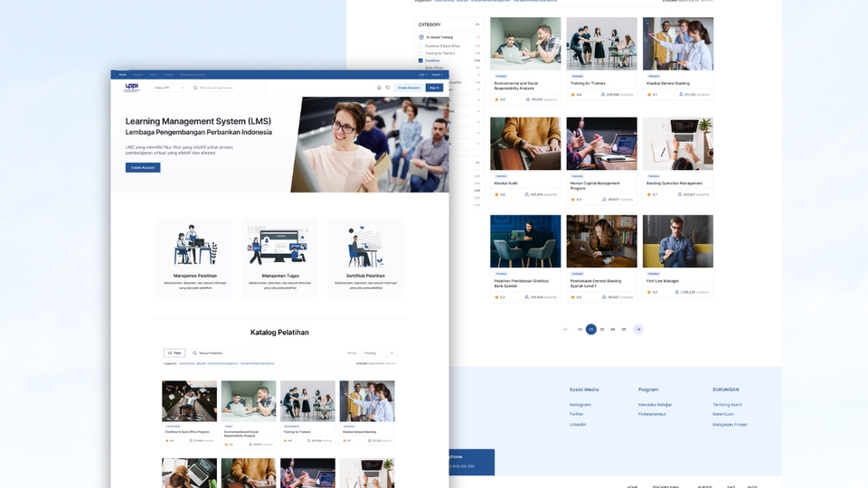Collapse the In House Training group
Viewport: 868px width, 488px height.
478,37
